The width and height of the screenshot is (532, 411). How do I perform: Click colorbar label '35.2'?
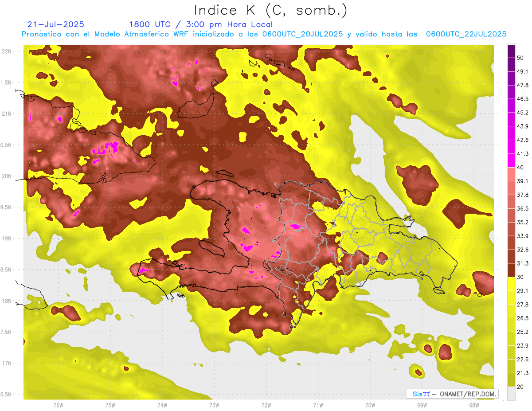tap(523, 222)
